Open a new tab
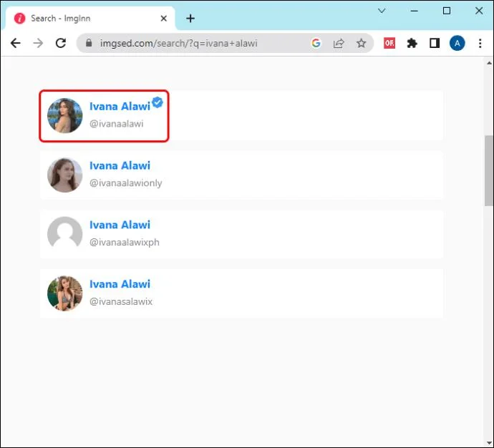This screenshot has width=494, height=448. (190, 19)
